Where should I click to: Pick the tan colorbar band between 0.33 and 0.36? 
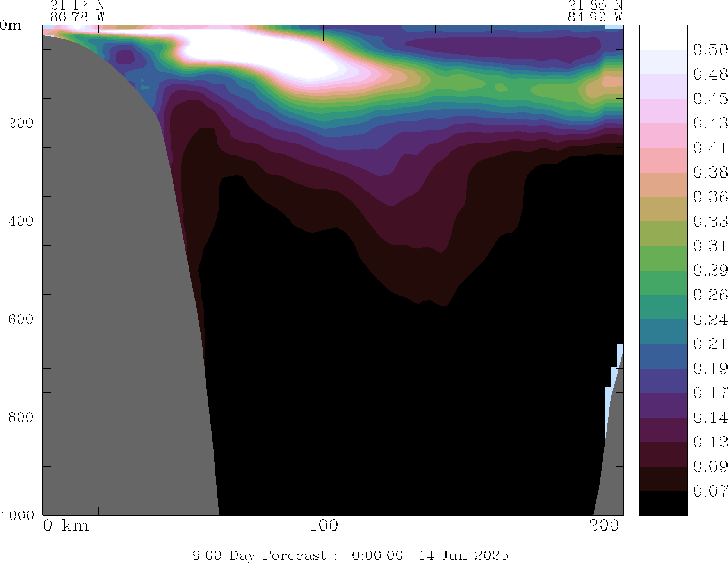coord(663,209)
